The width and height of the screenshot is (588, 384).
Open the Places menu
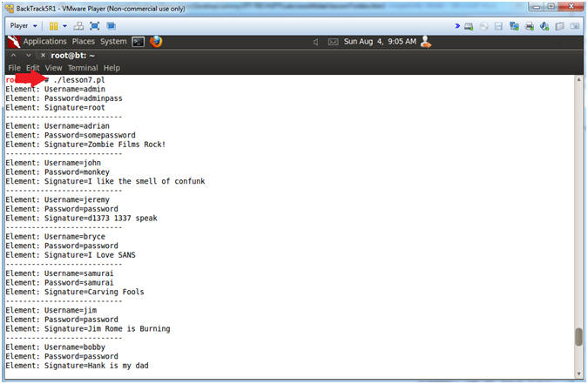84,42
